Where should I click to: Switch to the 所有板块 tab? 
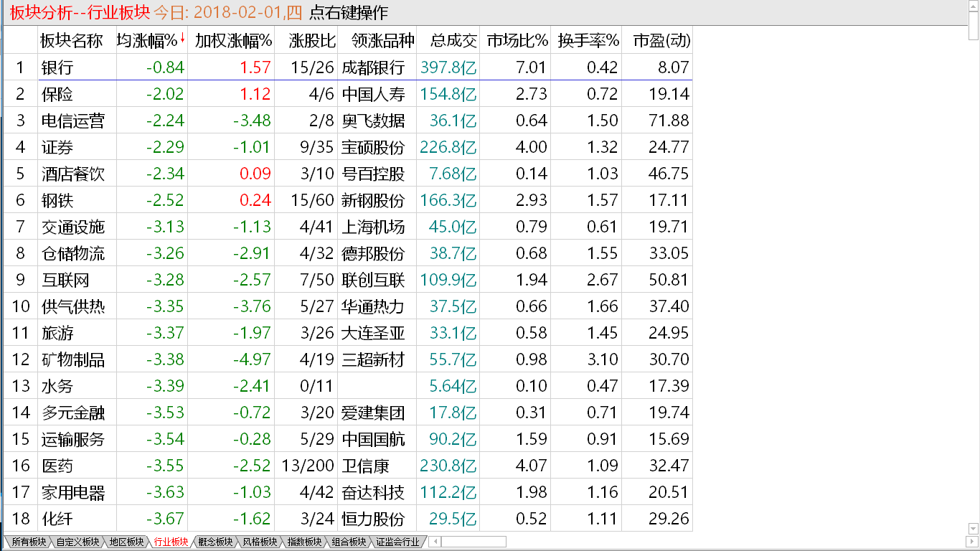[28, 542]
